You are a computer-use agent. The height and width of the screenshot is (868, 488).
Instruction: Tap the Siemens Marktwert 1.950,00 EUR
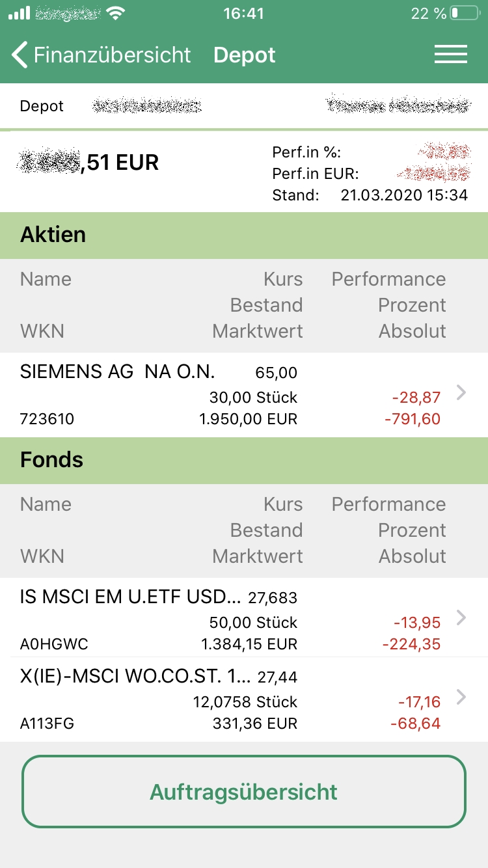point(248,419)
